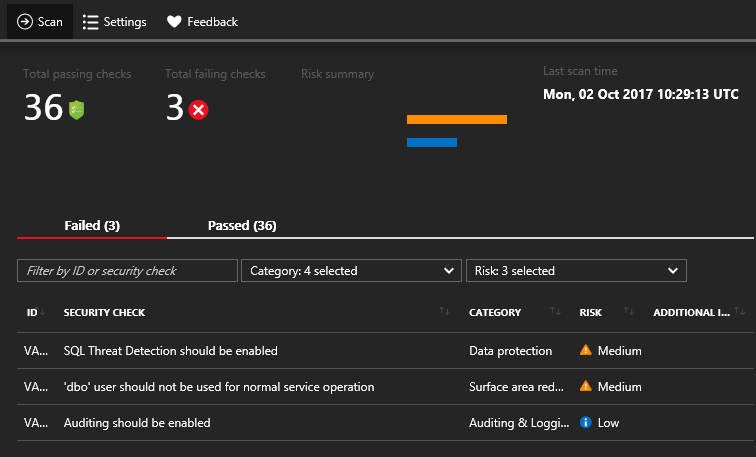Click the Medium risk warning icon for SQL Threat Detection
756x457 pixels.
pyautogui.click(x=585, y=351)
